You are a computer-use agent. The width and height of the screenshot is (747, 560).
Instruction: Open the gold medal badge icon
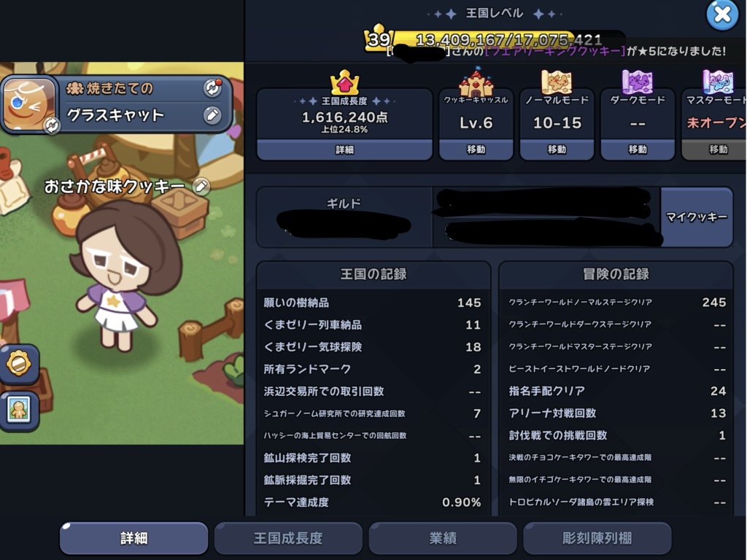pos(18,364)
